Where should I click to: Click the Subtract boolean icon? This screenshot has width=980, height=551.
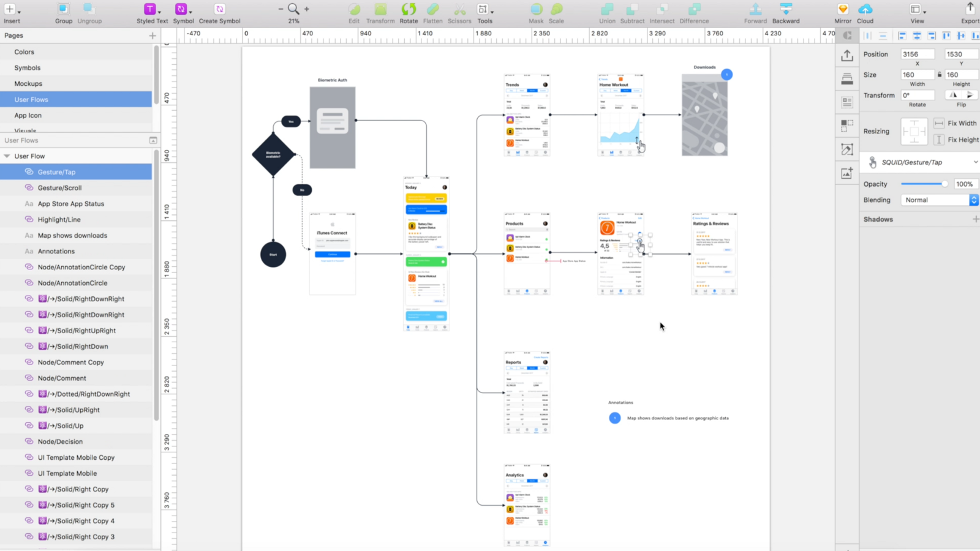coord(631,10)
